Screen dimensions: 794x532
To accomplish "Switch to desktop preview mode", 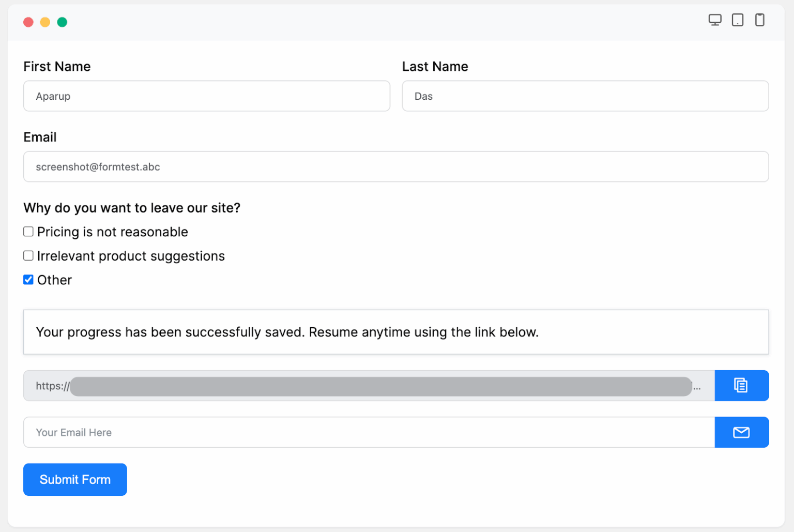I will (x=715, y=20).
